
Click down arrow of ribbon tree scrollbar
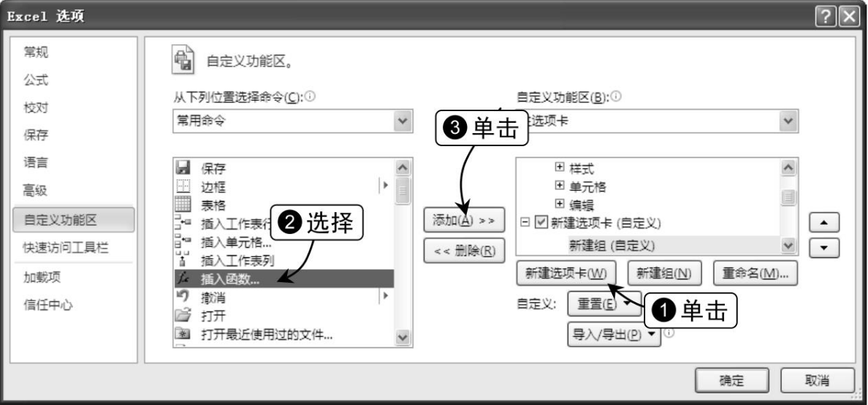(789, 244)
